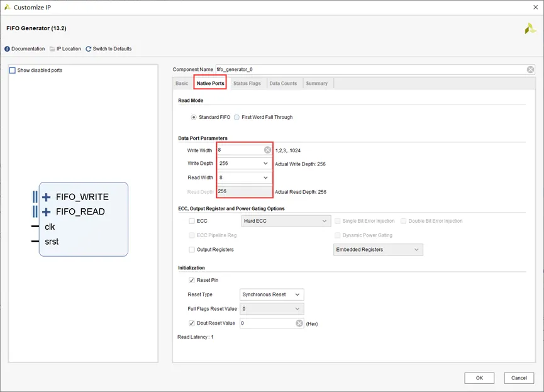Uncheck the Dout Reset Value checkbox
The height and width of the screenshot is (392, 544).
(192, 323)
